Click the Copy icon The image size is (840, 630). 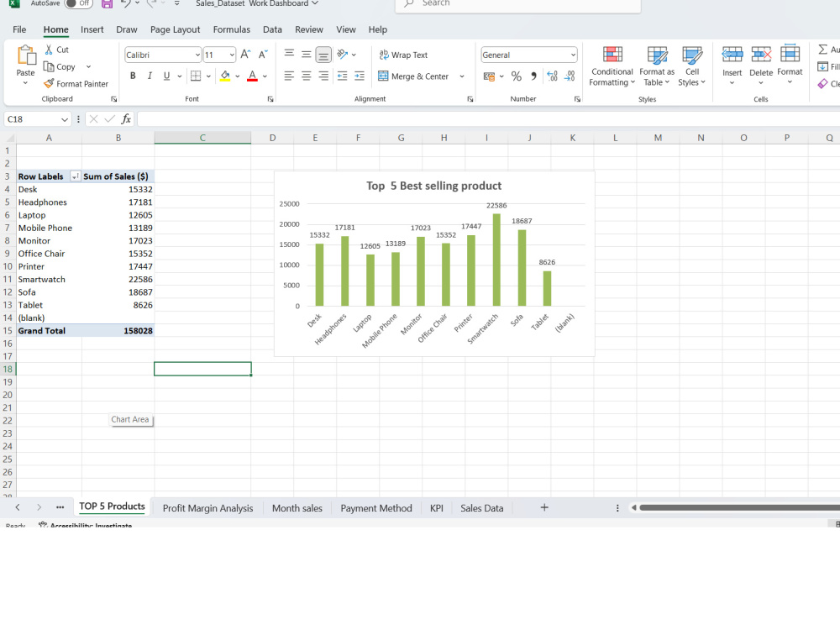[49, 66]
